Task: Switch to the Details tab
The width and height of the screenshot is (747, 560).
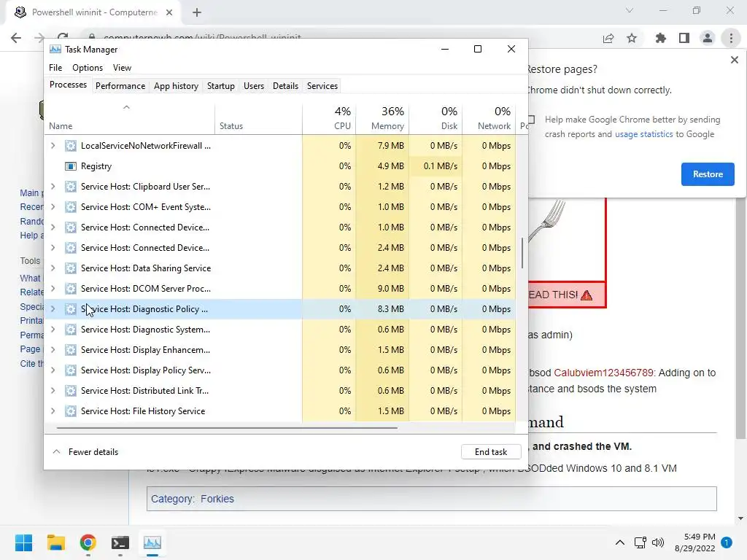Action: click(x=285, y=86)
